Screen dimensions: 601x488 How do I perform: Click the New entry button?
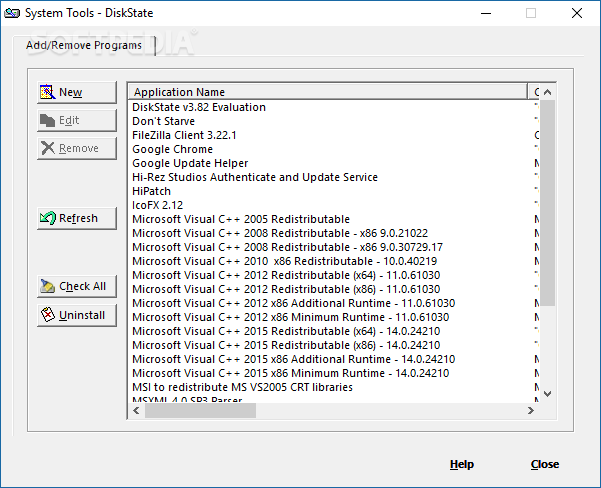[77, 92]
